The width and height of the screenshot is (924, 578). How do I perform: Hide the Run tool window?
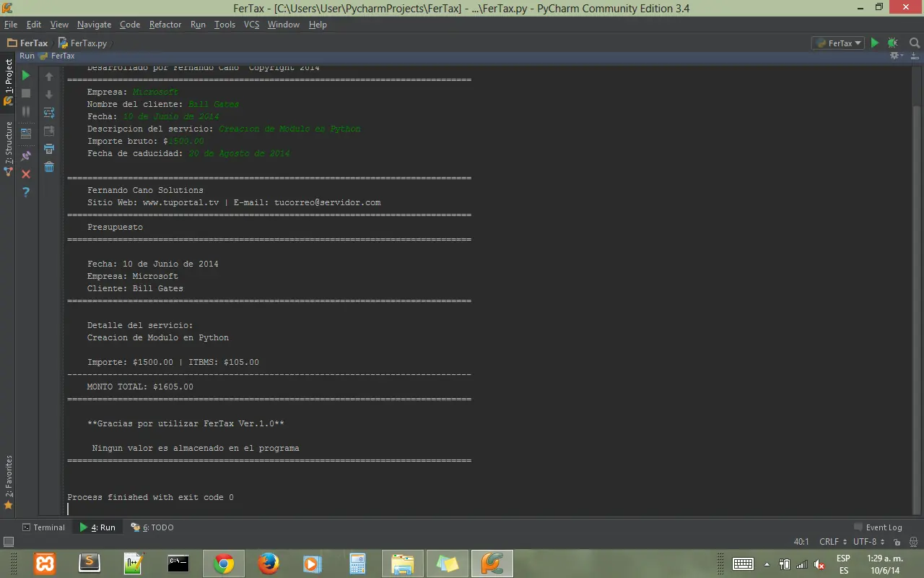click(x=915, y=56)
